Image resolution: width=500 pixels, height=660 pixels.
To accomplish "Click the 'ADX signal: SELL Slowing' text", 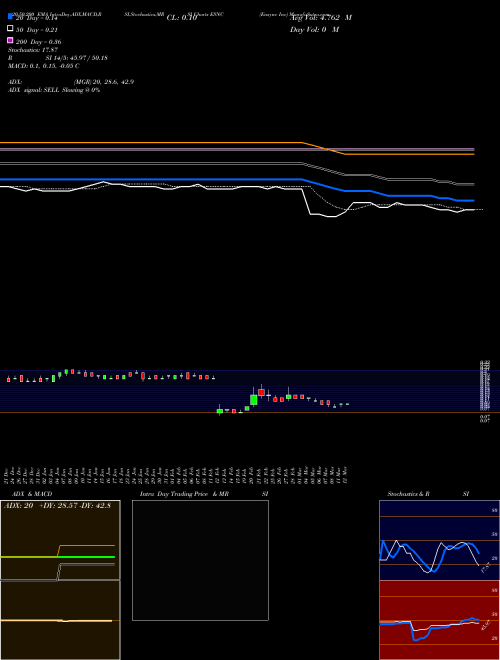I will coord(46,90).
